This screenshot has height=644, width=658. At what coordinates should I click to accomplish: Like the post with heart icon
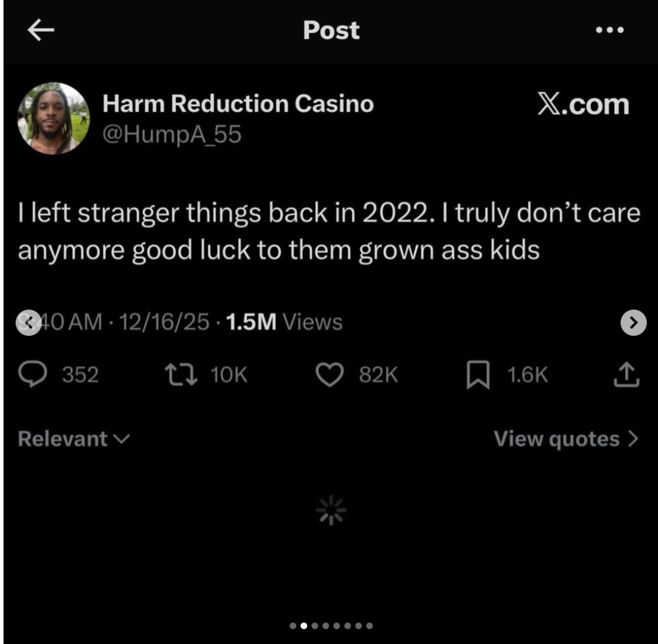(x=330, y=375)
